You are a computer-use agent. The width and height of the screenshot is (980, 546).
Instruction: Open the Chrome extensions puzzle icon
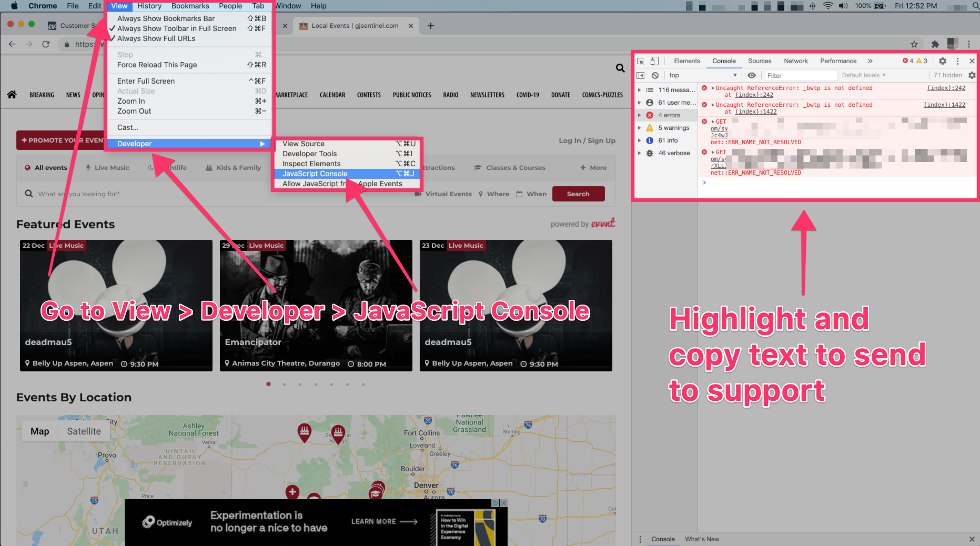click(935, 44)
